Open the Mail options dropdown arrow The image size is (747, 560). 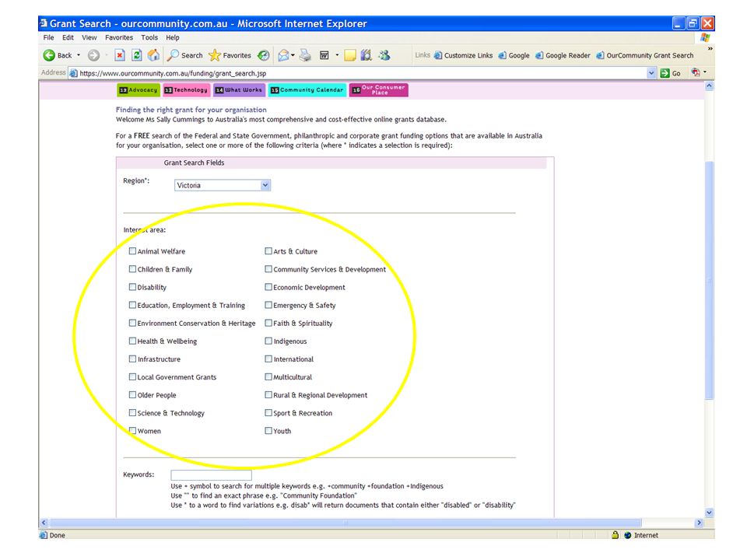click(x=293, y=55)
